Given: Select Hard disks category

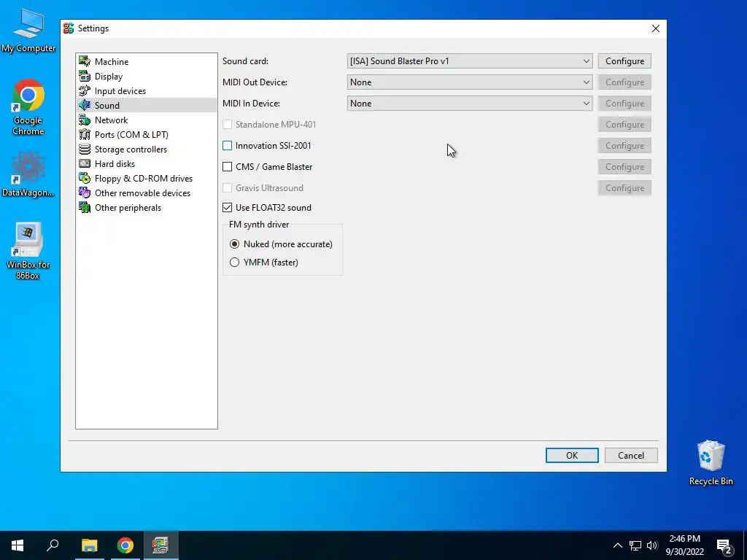Looking at the screenshot, I should tap(146, 164).
